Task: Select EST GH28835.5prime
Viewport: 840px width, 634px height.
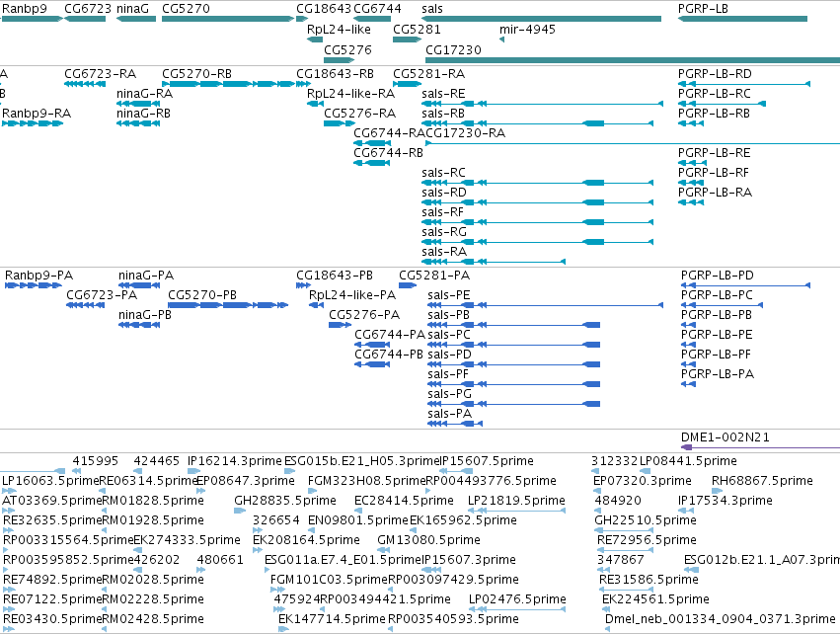Action: [285, 500]
